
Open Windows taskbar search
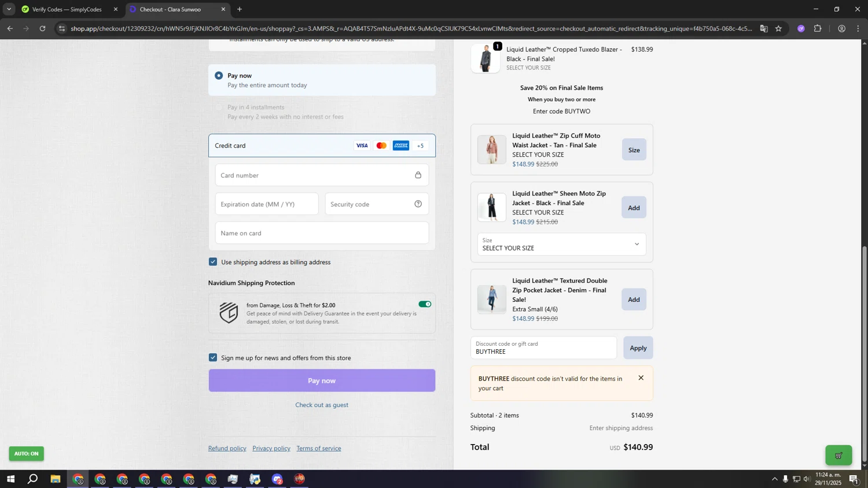tap(33, 479)
